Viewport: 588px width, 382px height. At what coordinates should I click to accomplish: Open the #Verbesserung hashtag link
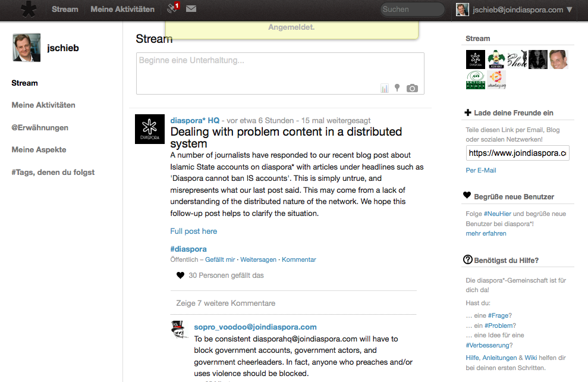pyautogui.click(x=488, y=345)
